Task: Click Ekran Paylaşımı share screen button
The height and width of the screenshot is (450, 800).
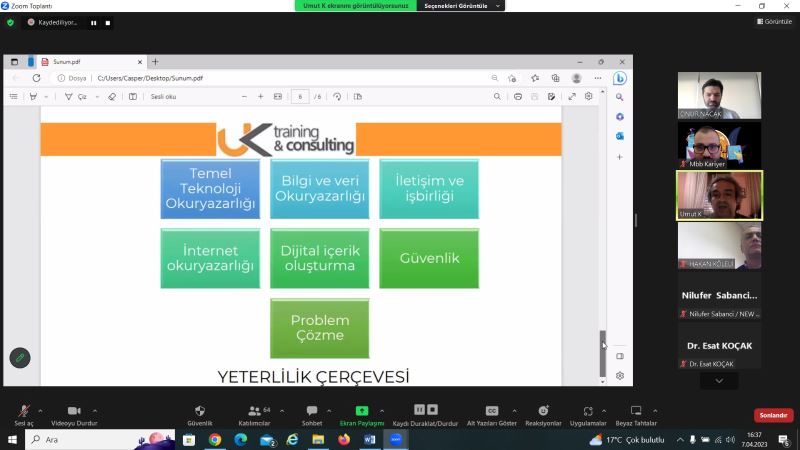Action: pyautogui.click(x=361, y=414)
